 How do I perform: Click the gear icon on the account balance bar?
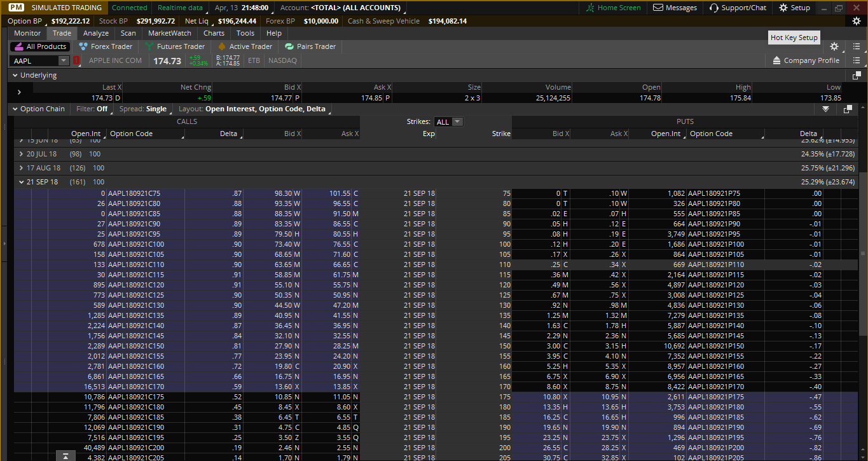(x=856, y=21)
